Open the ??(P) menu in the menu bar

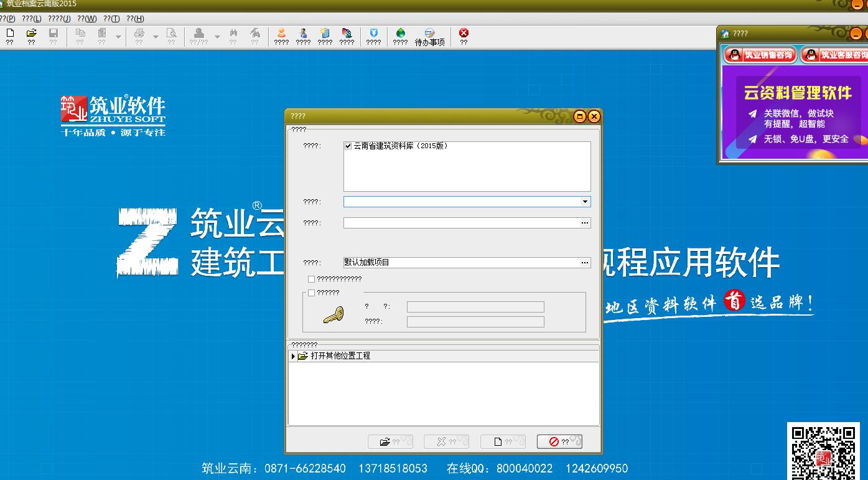(6, 18)
